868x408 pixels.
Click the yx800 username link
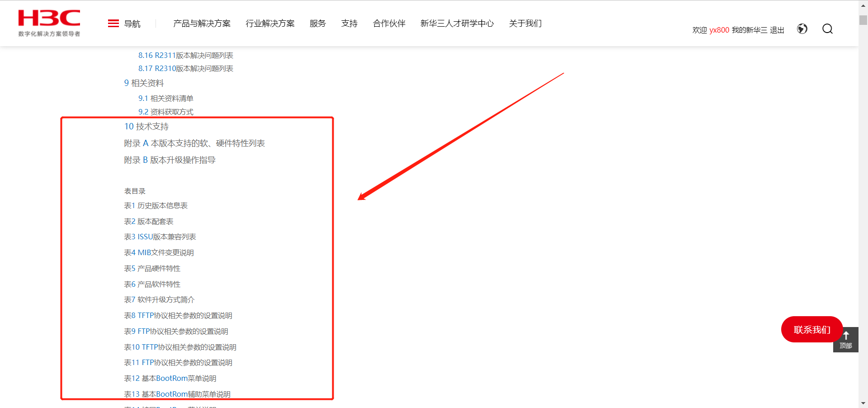click(x=719, y=30)
